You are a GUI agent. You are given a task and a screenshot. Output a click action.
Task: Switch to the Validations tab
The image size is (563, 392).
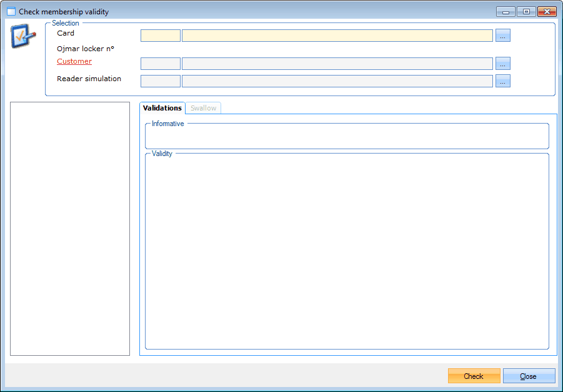pos(162,108)
